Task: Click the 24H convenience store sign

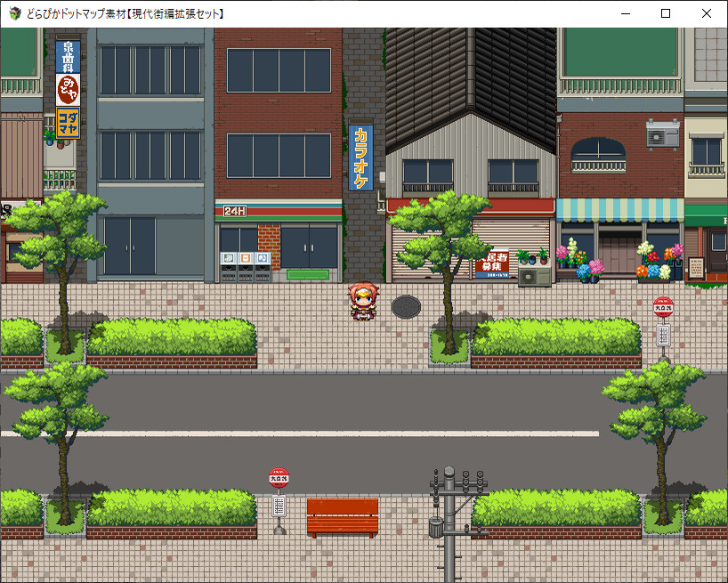Action: point(233,212)
